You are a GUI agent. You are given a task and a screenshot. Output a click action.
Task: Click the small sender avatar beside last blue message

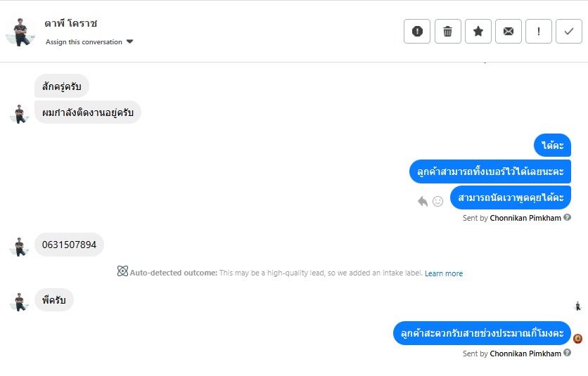[577, 338]
